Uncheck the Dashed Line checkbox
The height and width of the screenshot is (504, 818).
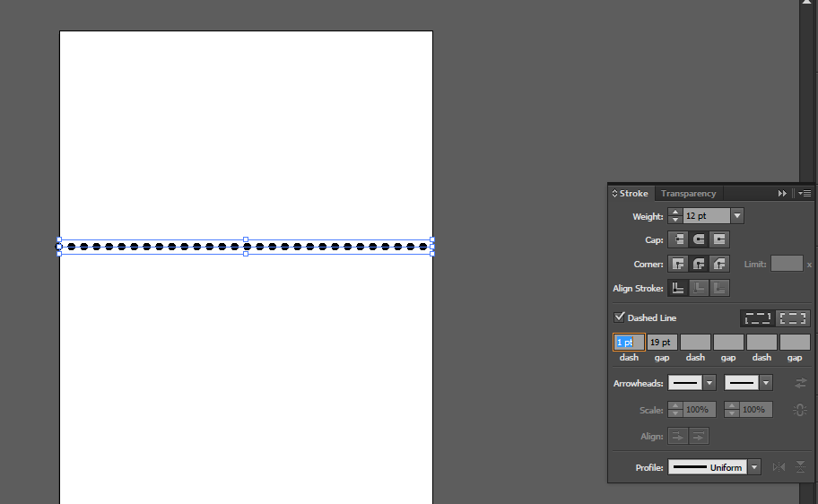619,317
